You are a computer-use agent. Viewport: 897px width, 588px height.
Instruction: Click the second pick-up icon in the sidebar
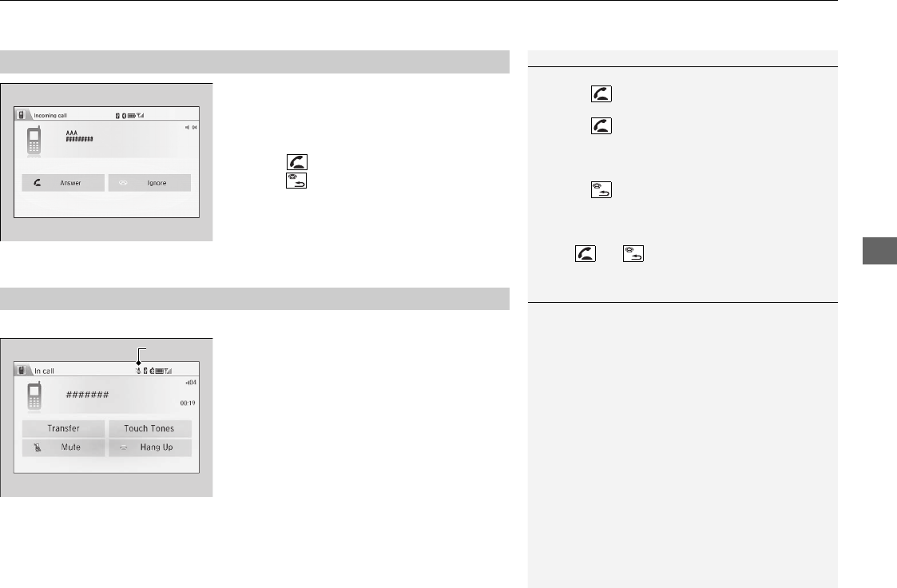[601, 126]
